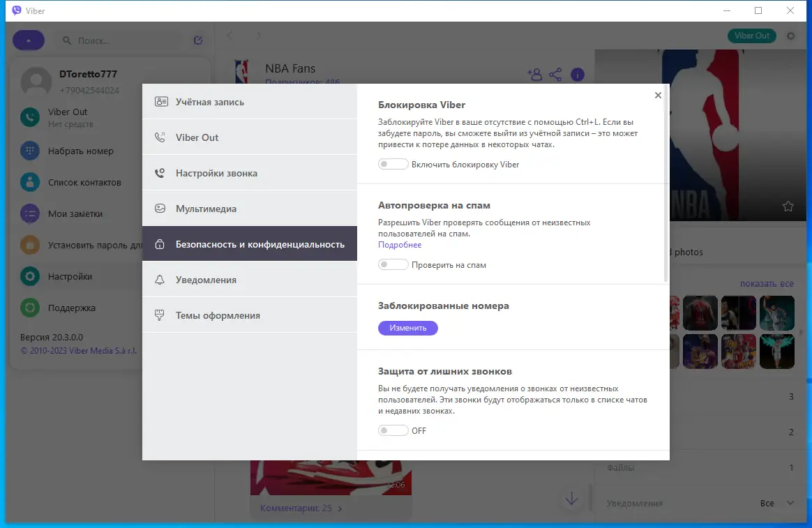
Task: Open Мои заметки from the sidebar
Action: 29,213
